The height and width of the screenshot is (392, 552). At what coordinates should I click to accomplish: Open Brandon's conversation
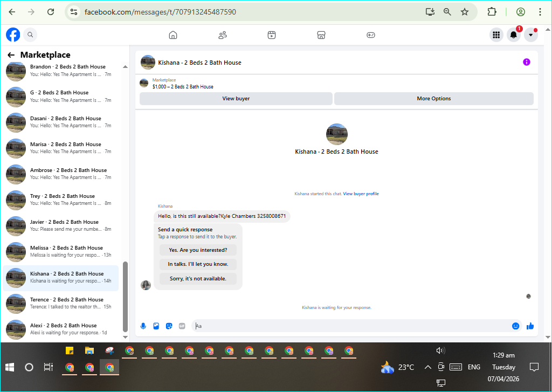point(60,71)
